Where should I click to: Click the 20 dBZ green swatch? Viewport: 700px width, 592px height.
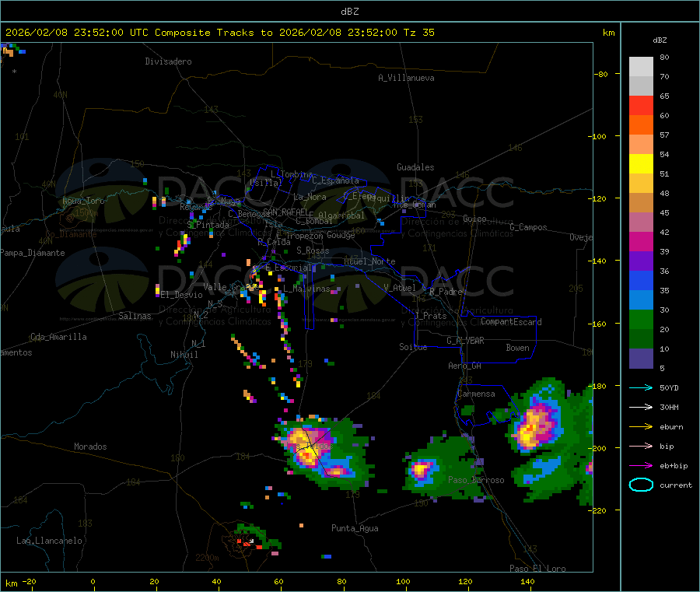click(x=641, y=320)
